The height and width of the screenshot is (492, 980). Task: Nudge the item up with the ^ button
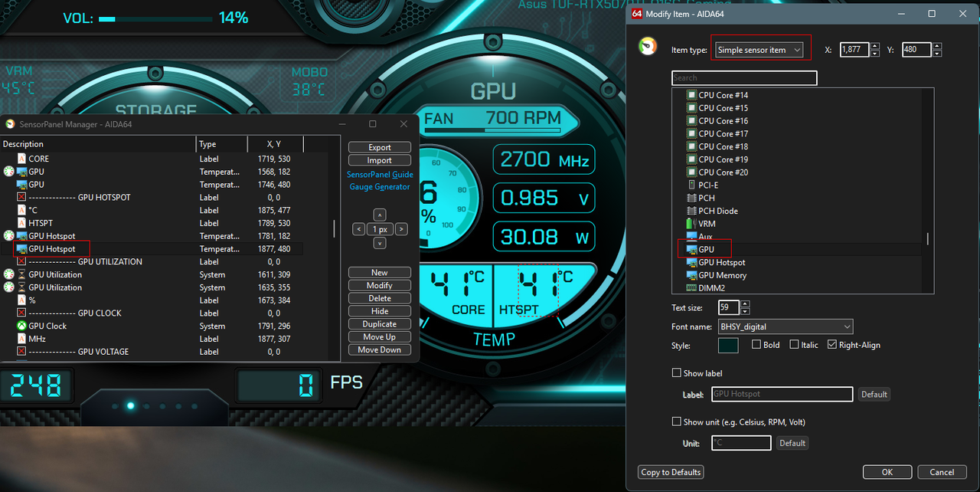(379, 215)
